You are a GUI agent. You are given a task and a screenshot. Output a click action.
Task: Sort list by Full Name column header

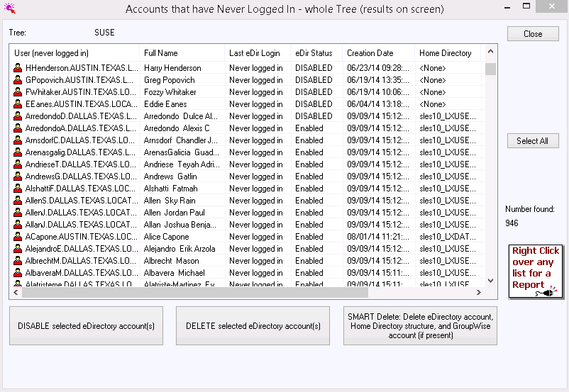tap(182, 53)
